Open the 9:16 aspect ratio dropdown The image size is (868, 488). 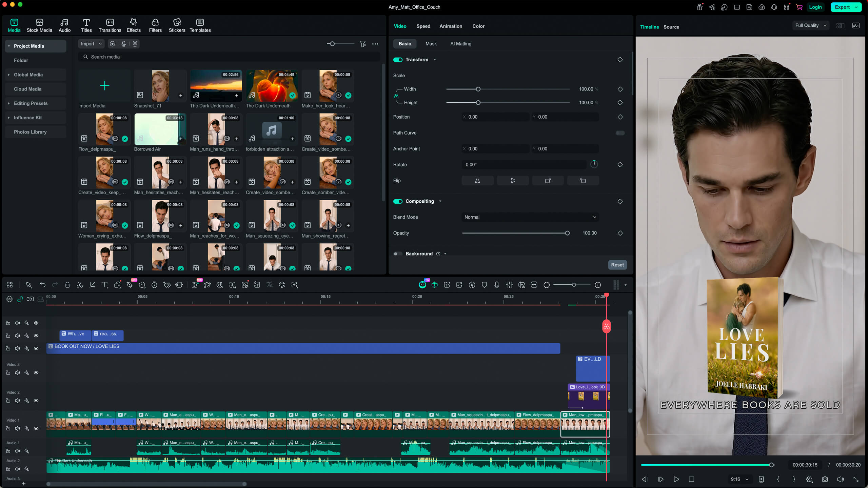click(739, 479)
